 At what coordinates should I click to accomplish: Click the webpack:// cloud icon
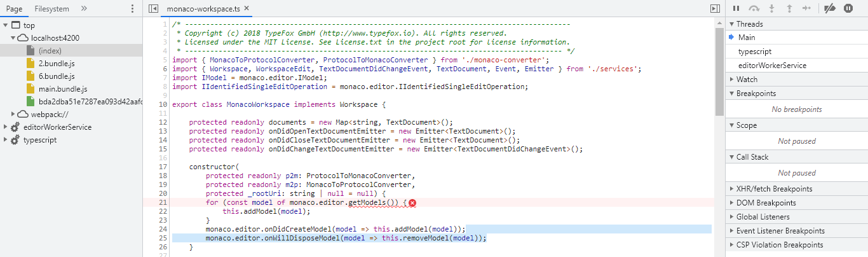click(x=24, y=114)
